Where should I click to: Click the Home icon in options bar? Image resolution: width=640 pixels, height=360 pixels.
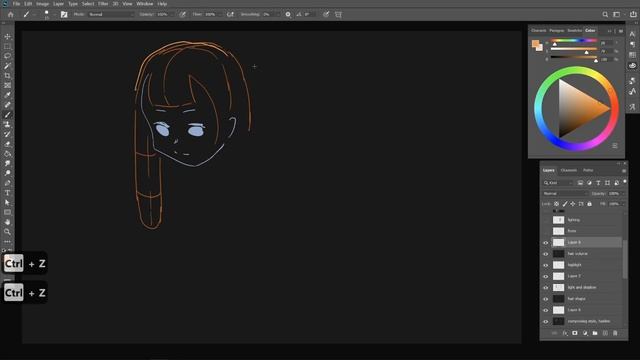(11, 14)
